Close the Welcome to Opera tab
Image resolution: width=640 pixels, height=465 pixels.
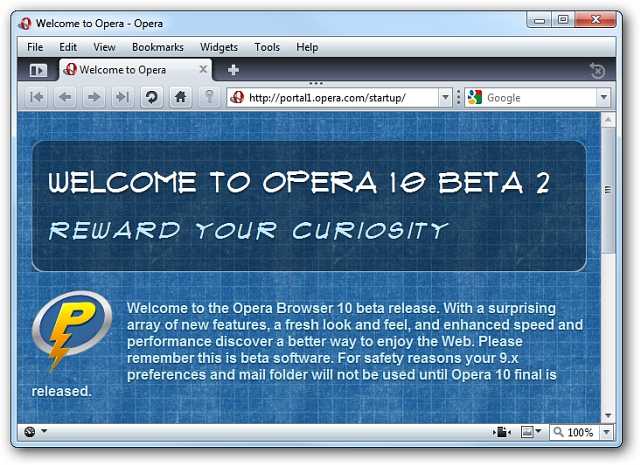pyautogui.click(x=203, y=69)
